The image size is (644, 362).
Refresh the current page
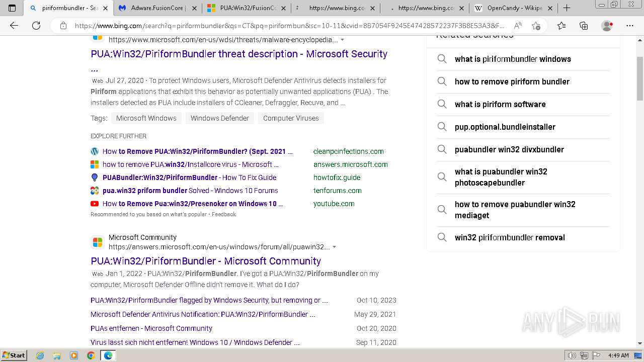click(x=36, y=26)
